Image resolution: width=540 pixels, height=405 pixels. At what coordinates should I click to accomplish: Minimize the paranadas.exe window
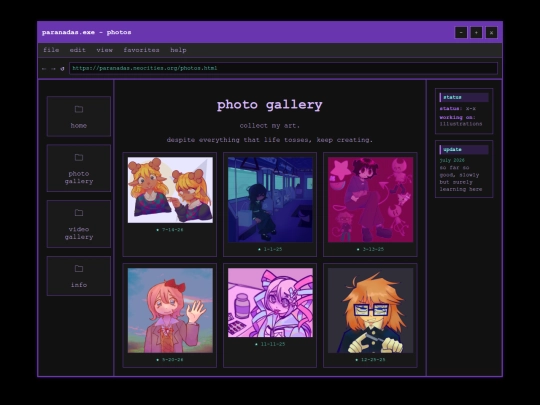tap(461, 33)
